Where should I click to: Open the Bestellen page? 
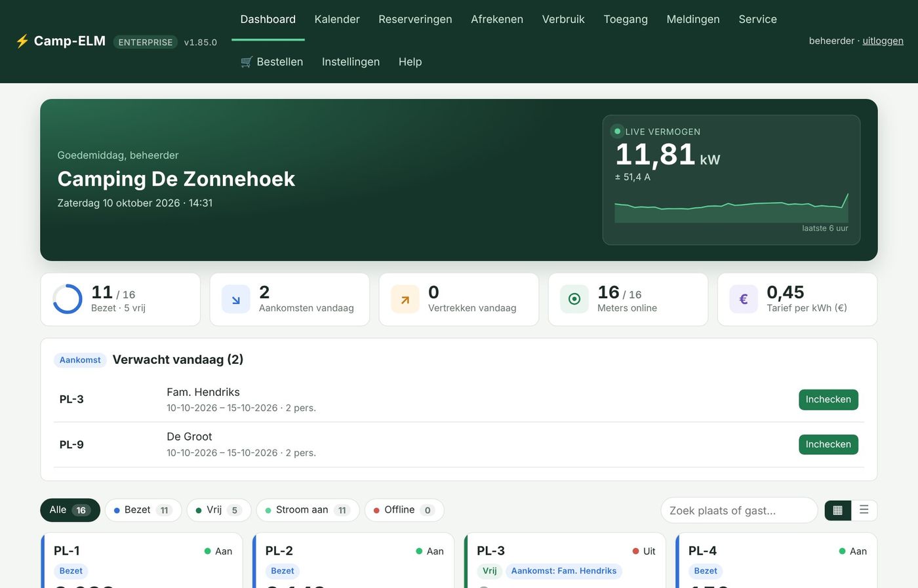(272, 62)
